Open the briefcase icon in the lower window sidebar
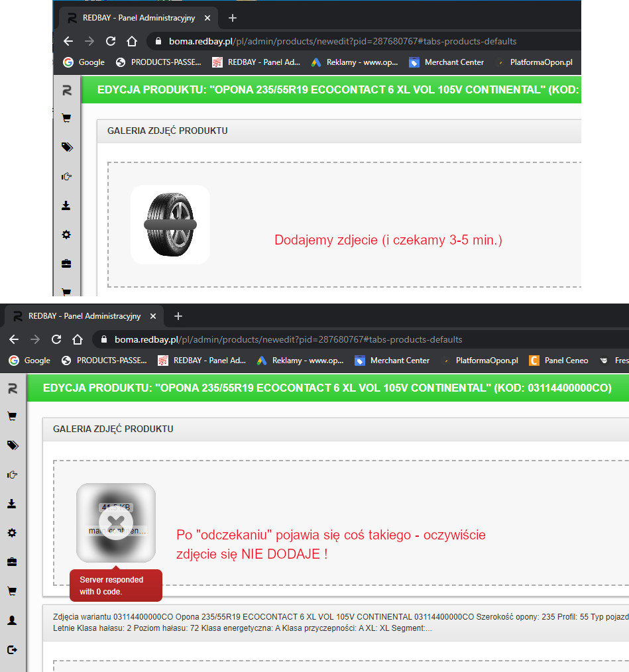The image size is (629, 672). click(x=12, y=562)
